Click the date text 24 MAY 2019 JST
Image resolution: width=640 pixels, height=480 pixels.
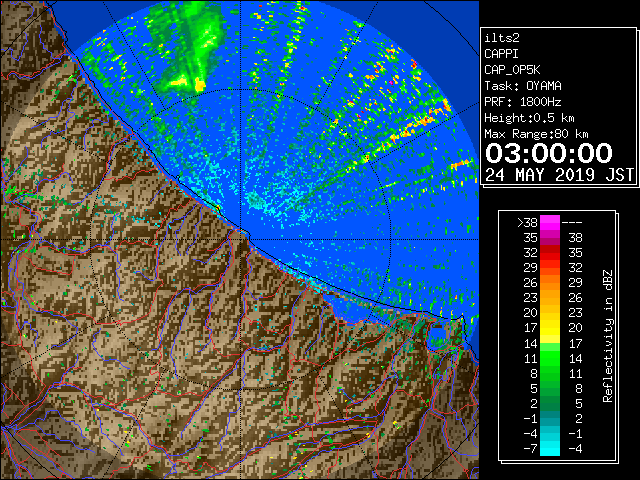tap(559, 175)
